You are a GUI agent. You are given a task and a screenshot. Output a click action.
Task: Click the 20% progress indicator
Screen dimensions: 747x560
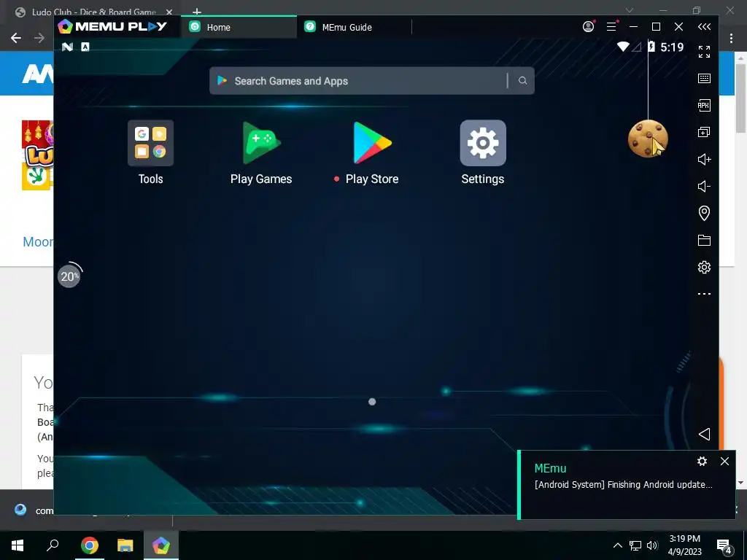[69, 276]
